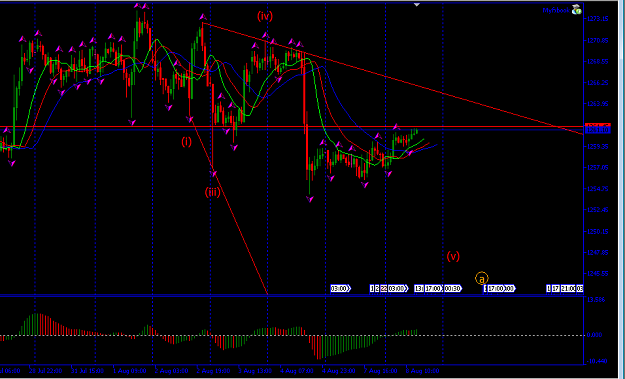Click the 21:00 event marker near right edge
Image resolution: width=625 pixels, height=379 pixels.
click(568, 288)
